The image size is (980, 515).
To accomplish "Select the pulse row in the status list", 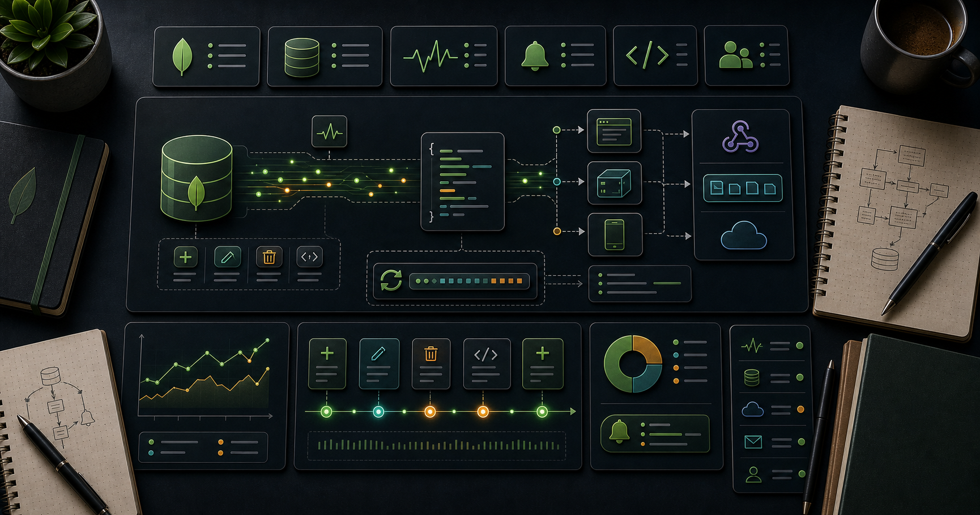I will tap(773, 346).
